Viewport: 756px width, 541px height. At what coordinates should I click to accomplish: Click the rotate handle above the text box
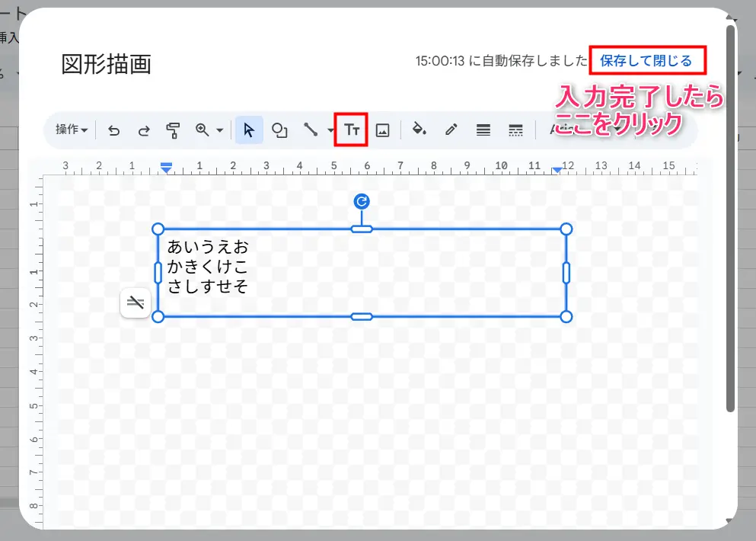click(362, 201)
